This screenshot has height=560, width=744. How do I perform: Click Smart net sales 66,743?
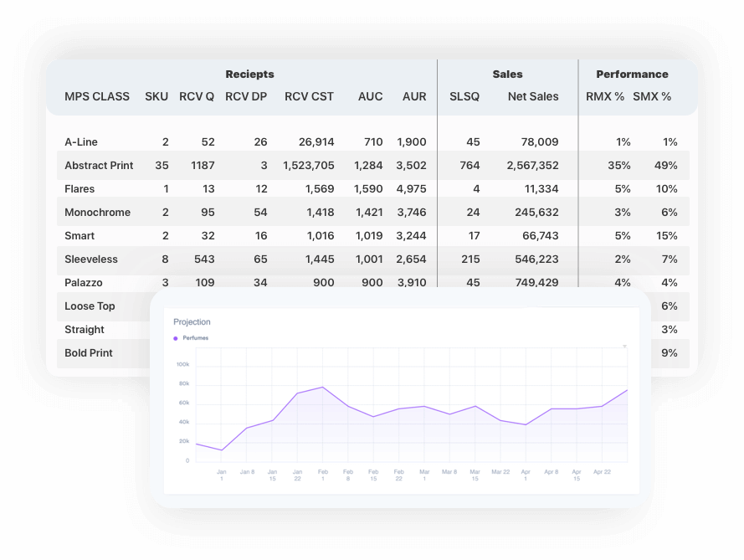pyautogui.click(x=541, y=236)
